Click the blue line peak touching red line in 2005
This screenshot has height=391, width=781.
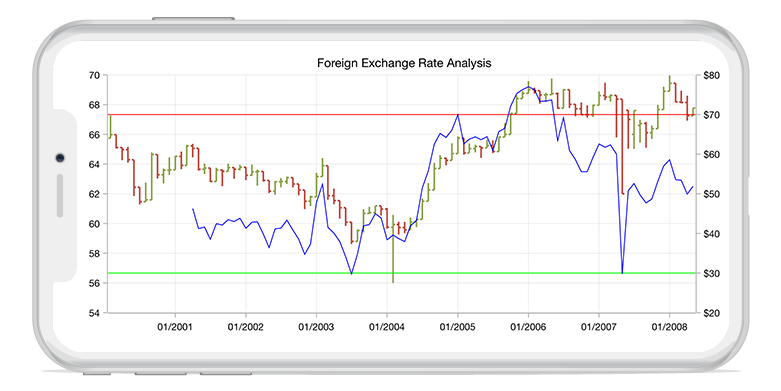pos(458,116)
